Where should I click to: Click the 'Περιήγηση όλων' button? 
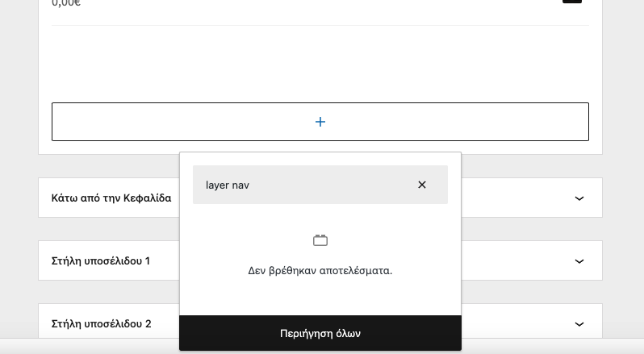pyautogui.click(x=320, y=333)
